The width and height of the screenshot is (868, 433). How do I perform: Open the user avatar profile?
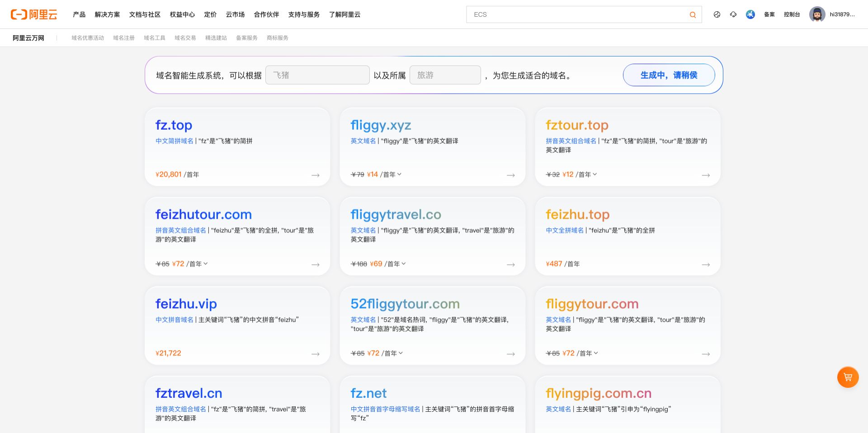tap(817, 14)
